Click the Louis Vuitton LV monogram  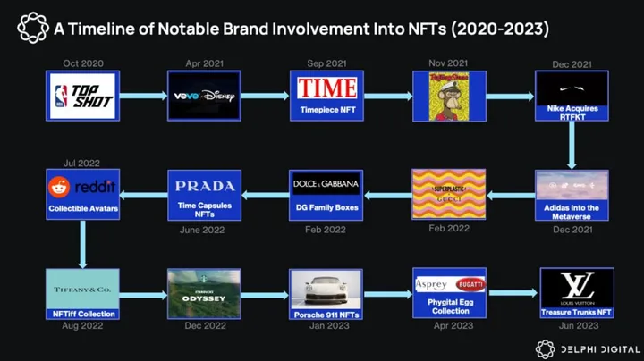pyautogui.click(x=577, y=286)
